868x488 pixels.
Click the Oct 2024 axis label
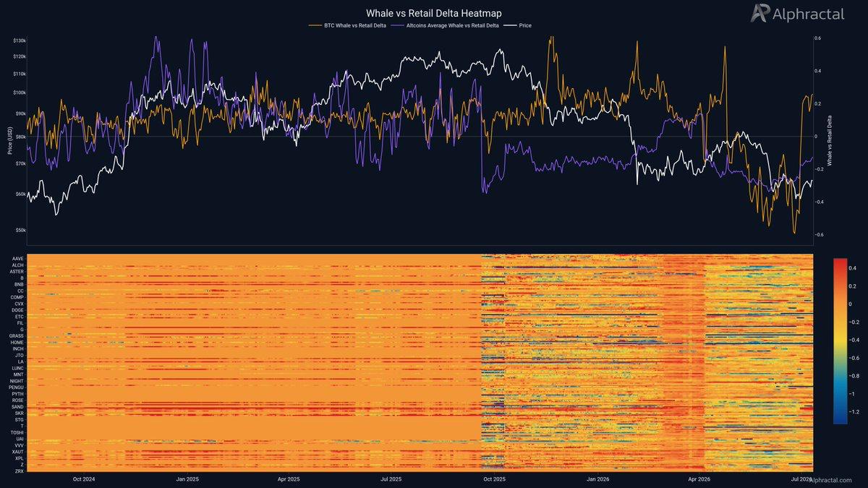tap(84, 479)
